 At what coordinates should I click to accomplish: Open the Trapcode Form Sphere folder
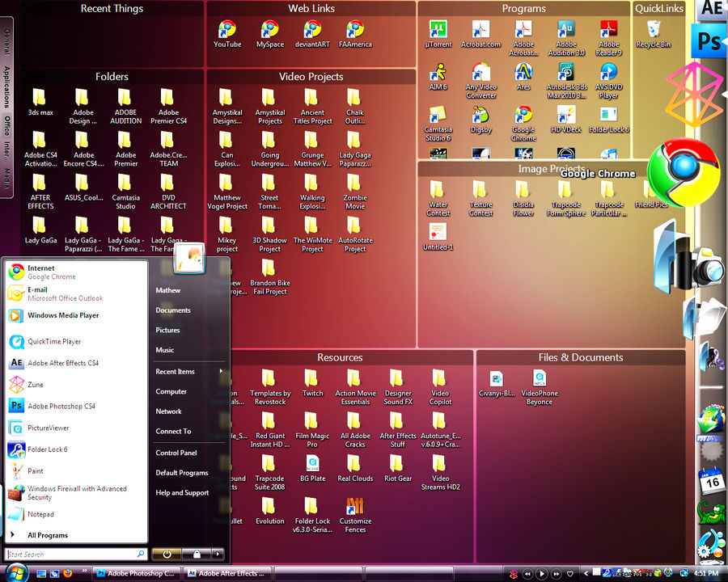pos(566,199)
